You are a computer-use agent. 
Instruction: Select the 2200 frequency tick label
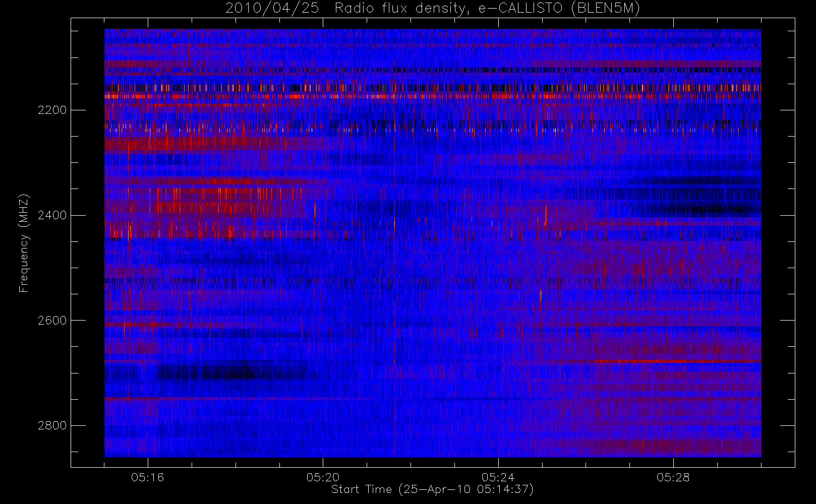click(x=52, y=110)
